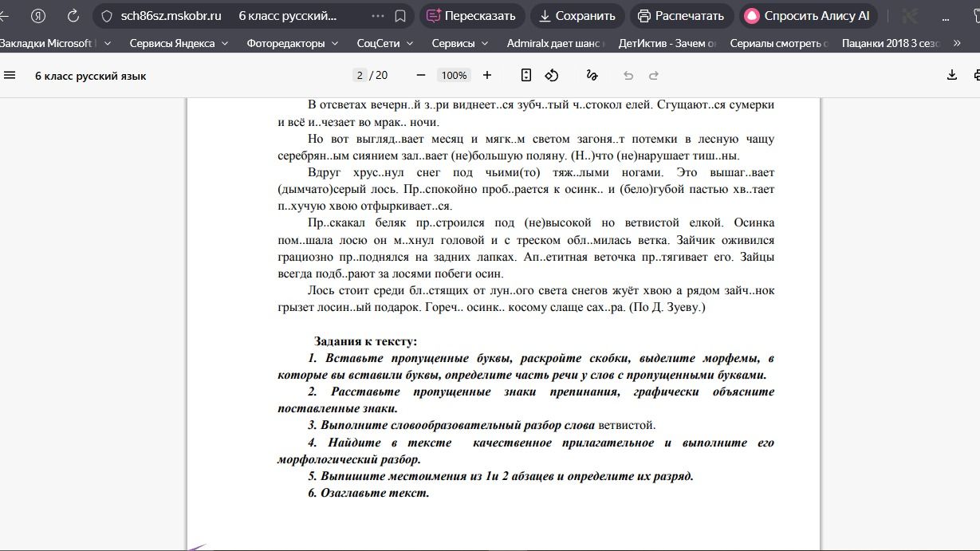Click the fit-to-page icon
Screen dimensions: 980x551
pyautogui.click(x=526, y=75)
